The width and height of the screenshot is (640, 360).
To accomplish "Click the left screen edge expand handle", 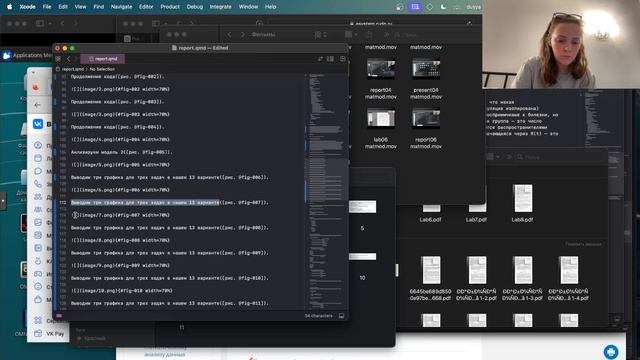I will click(3, 201).
